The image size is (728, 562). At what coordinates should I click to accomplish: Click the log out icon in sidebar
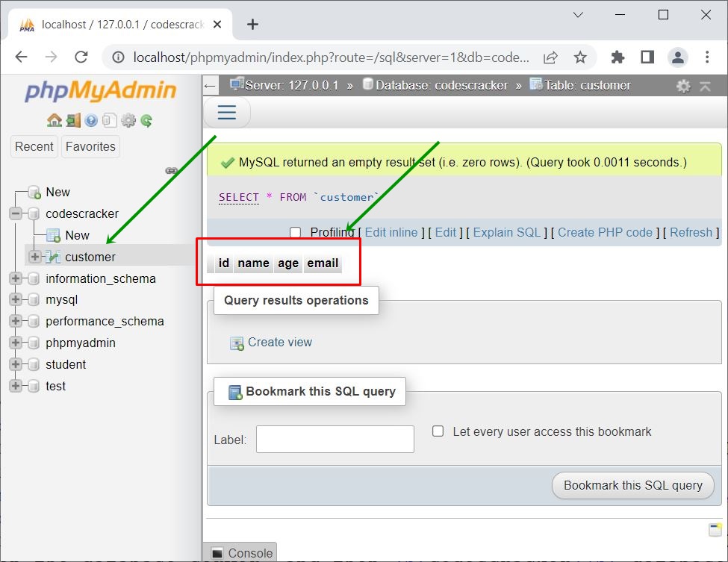point(75,120)
